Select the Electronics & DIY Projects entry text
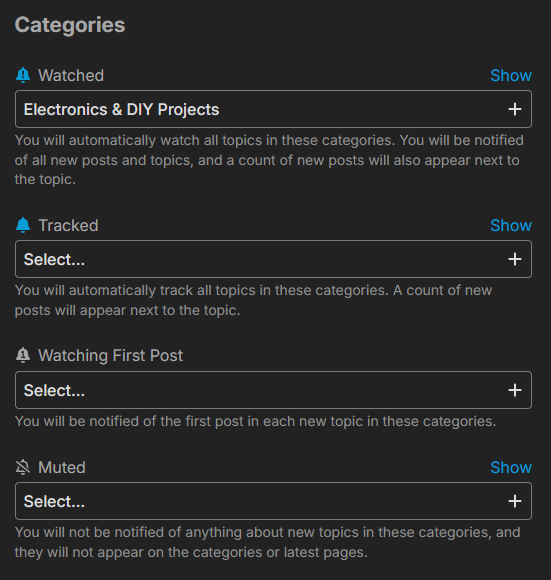This screenshot has width=551, height=580. [121, 109]
